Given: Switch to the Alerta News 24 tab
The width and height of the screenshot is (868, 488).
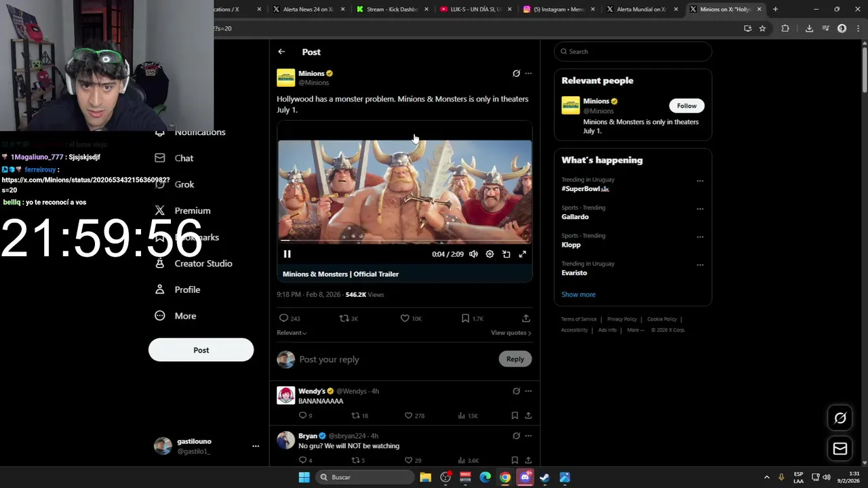Looking at the screenshot, I should [309, 9].
